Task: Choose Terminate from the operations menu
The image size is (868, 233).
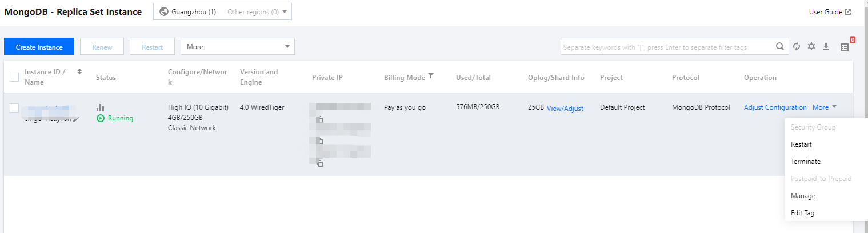Action: (x=806, y=162)
